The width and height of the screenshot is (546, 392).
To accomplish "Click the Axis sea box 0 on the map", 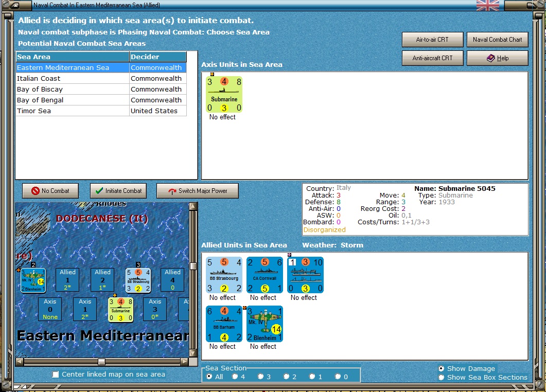I will [x=50, y=309].
